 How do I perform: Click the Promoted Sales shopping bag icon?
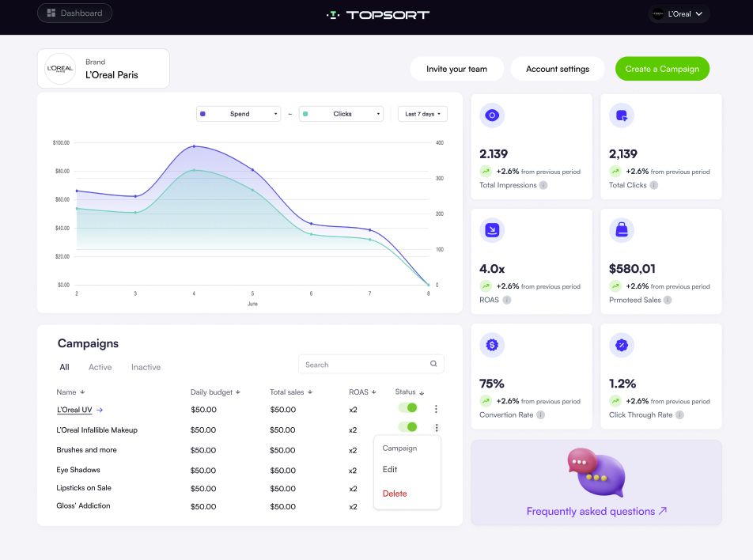click(x=622, y=230)
